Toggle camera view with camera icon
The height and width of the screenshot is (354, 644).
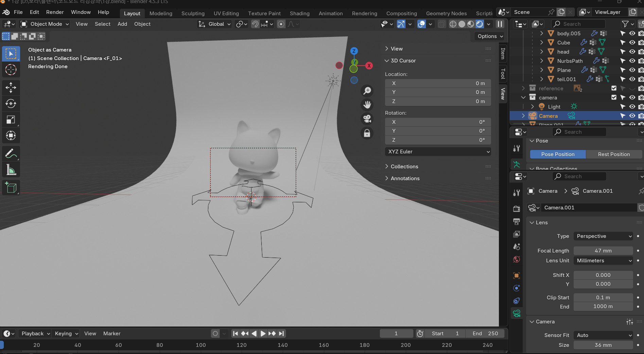pyautogui.click(x=367, y=119)
